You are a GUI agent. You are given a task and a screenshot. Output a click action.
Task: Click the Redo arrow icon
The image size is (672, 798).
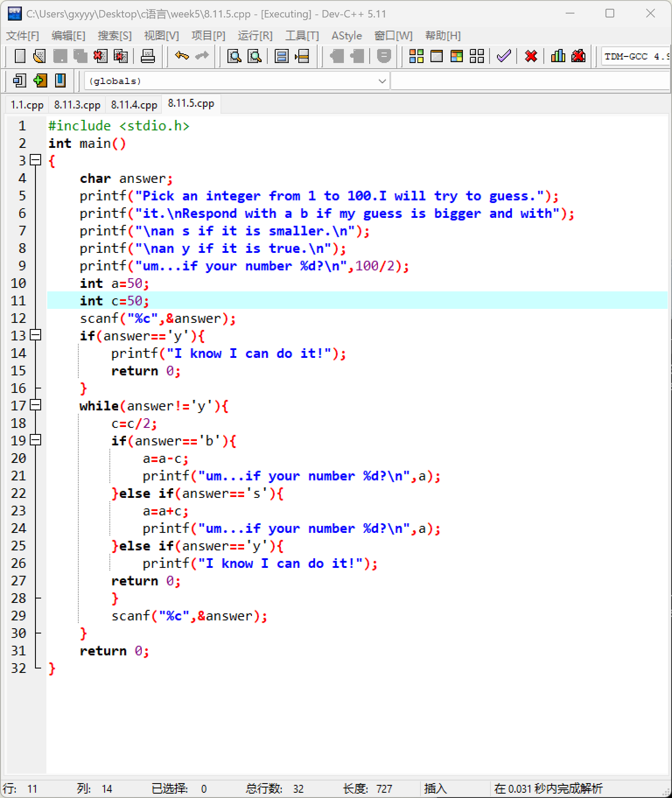tap(202, 56)
